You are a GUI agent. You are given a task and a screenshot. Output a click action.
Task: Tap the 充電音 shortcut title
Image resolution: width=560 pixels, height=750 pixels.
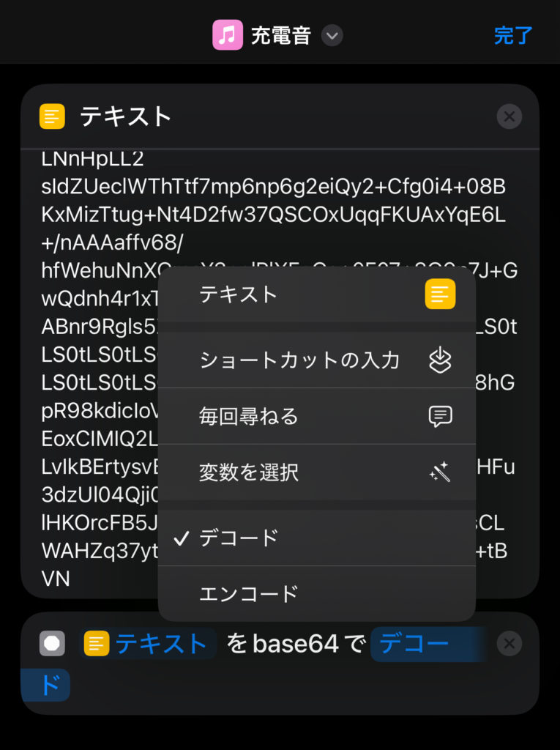(x=281, y=35)
